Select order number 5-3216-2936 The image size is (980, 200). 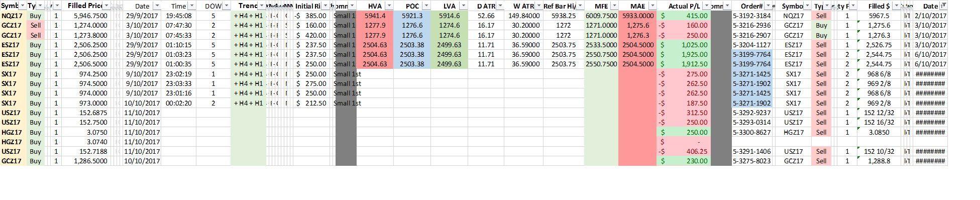point(751,25)
